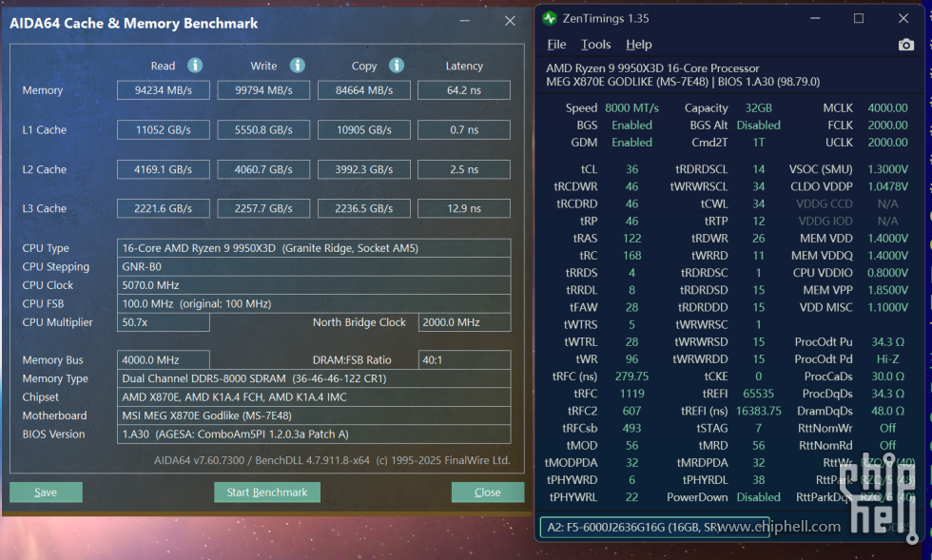
Task: Click the Capacity 32GB value
Action: pos(759,108)
